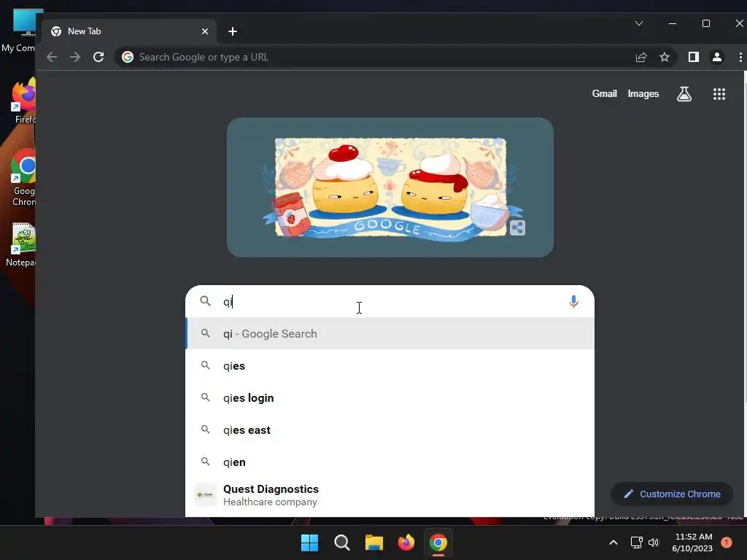Screen dimensions: 747x560
Task: Open File Explorer from taskbar
Action: (x=374, y=542)
